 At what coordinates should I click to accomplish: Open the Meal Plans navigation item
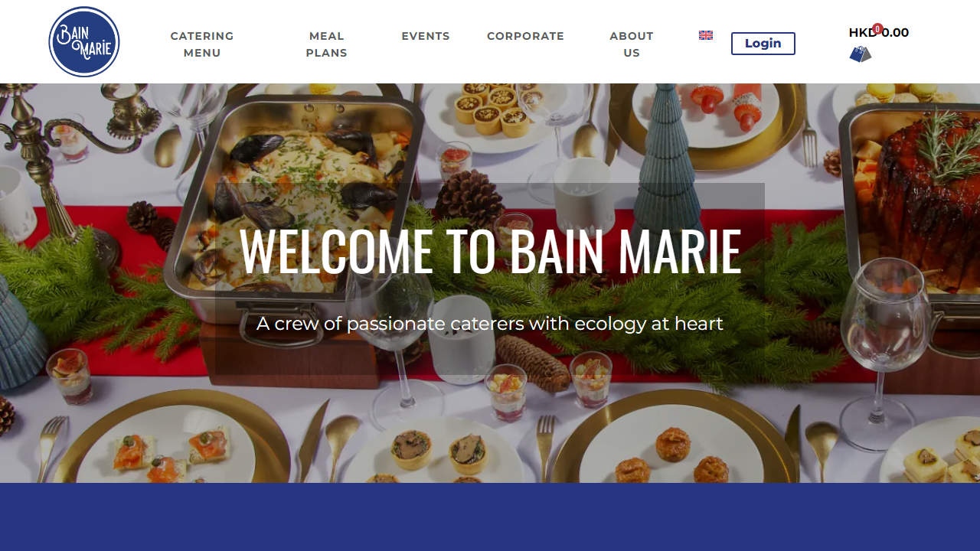[327, 44]
